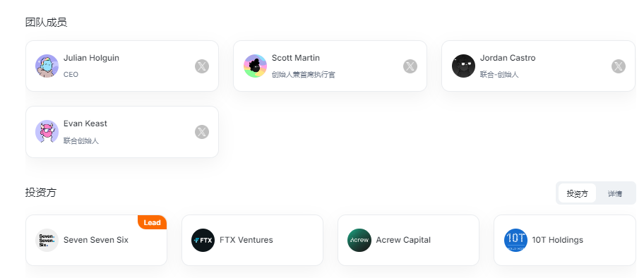644x278 pixels.
Task: Open the Seven Seven Six investor name
Action: pos(96,240)
